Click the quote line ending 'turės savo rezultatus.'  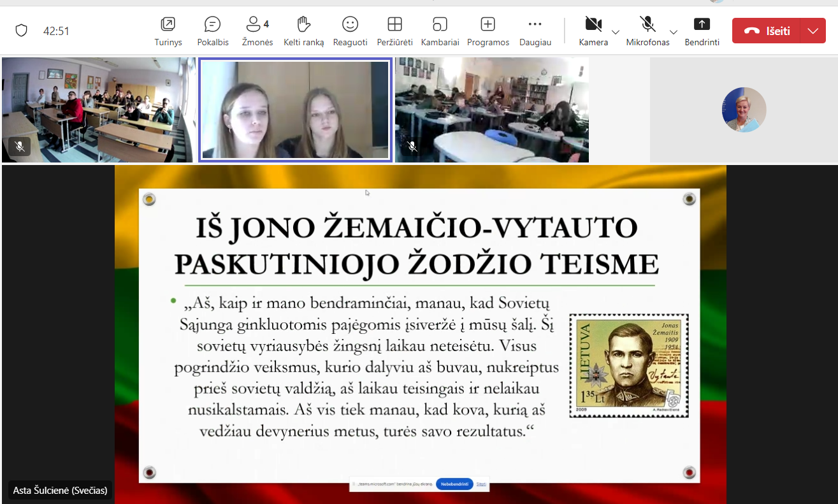[x=366, y=431]
